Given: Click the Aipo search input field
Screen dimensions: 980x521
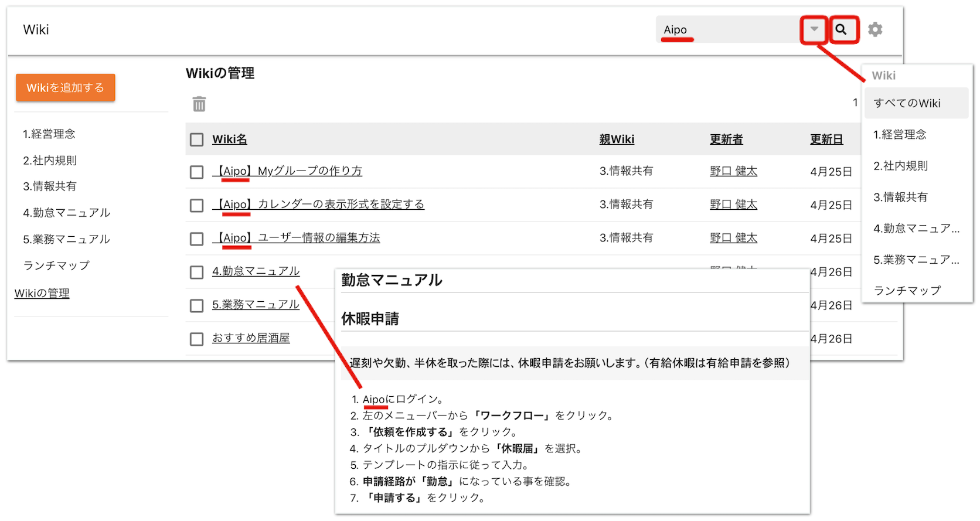Looking at the screenshot, I should (729, 29).
